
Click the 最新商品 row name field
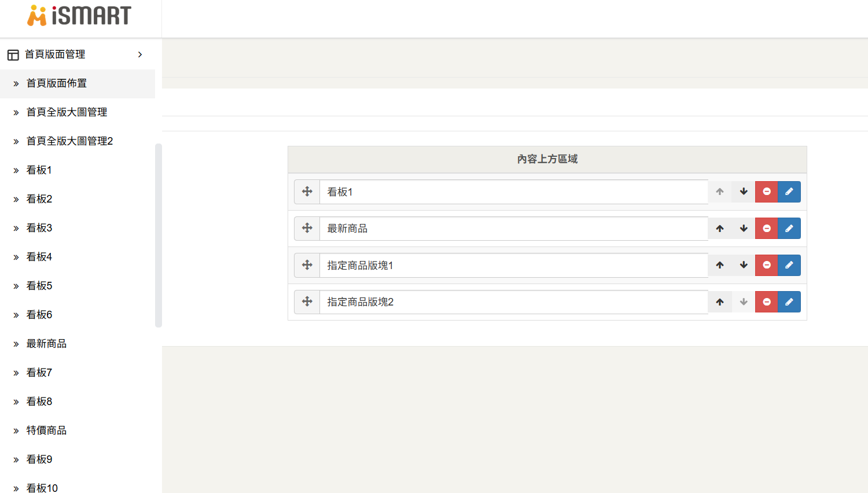[514, 228]
